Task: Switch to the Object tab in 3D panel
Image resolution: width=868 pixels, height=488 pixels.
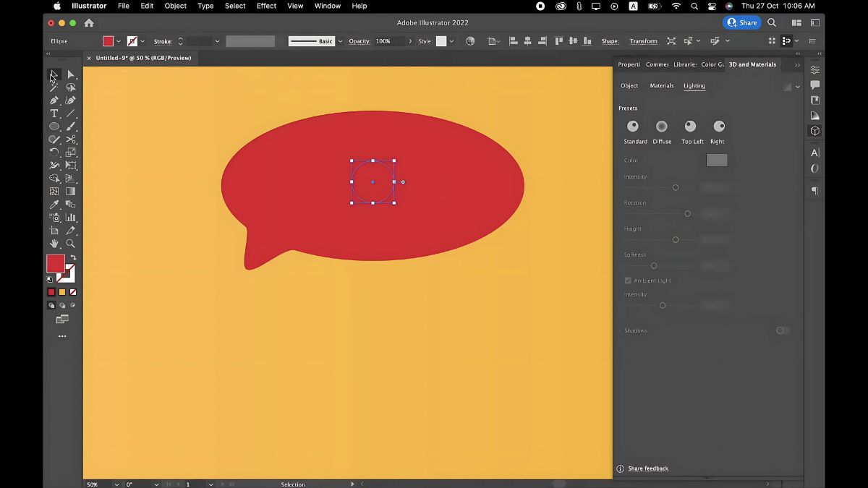Action: pyautogui.click(x=629, y=85)
